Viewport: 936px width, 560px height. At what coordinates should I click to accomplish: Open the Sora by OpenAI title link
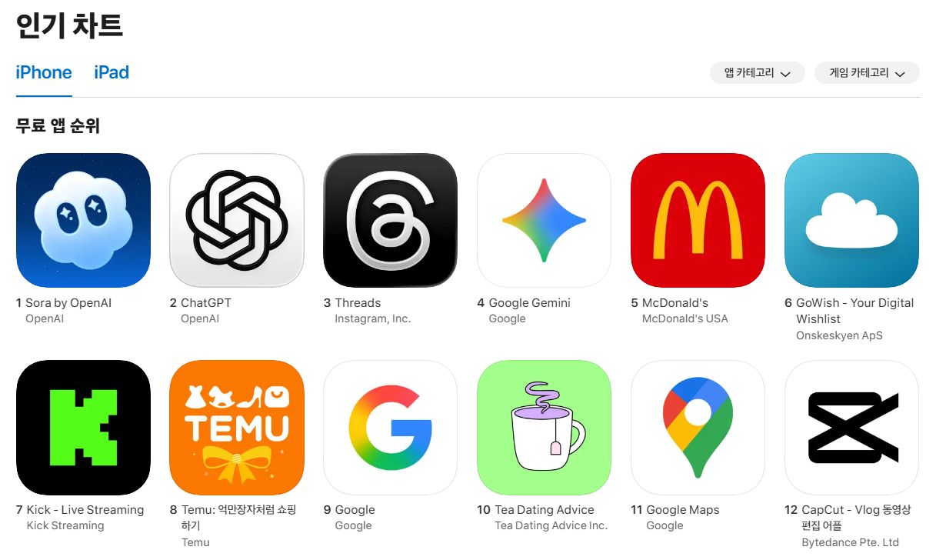point(68,303)
